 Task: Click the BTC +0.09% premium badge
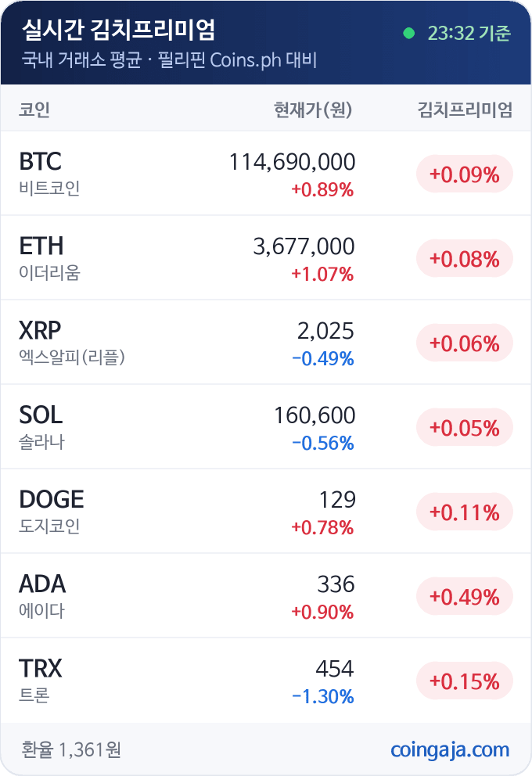tap(464, 174)
